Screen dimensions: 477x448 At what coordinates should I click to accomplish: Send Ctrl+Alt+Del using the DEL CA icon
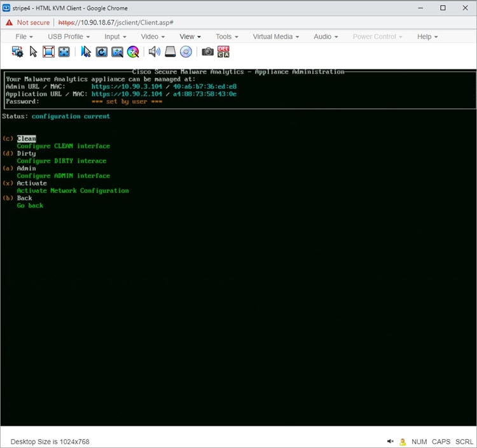(223, 52)
